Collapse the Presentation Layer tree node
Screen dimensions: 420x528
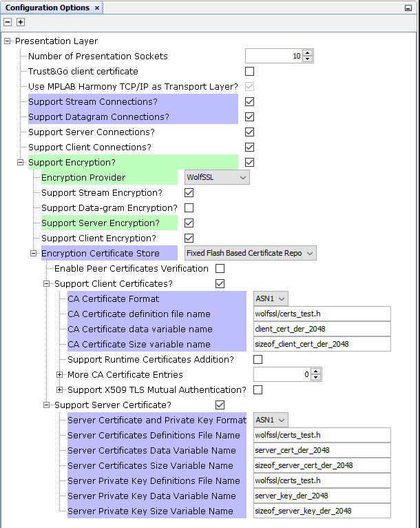(7, 41)
